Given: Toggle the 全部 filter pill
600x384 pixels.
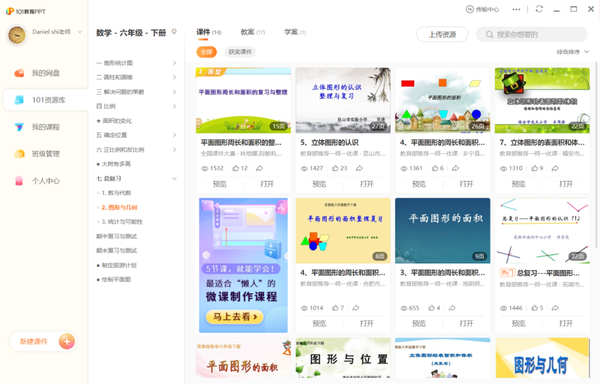Looking at the screenshot, I should tap(206, 52).
